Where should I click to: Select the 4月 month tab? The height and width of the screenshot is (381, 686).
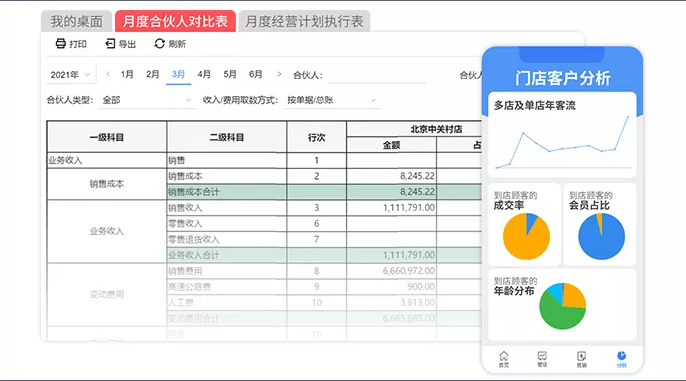[x=204, y=74]
